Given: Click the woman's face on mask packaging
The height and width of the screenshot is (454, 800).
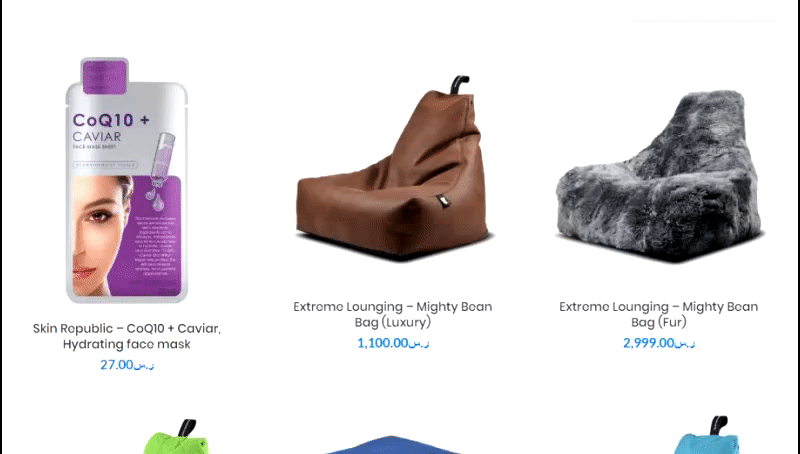Looking at the screenshot, I should coord(101,236).
